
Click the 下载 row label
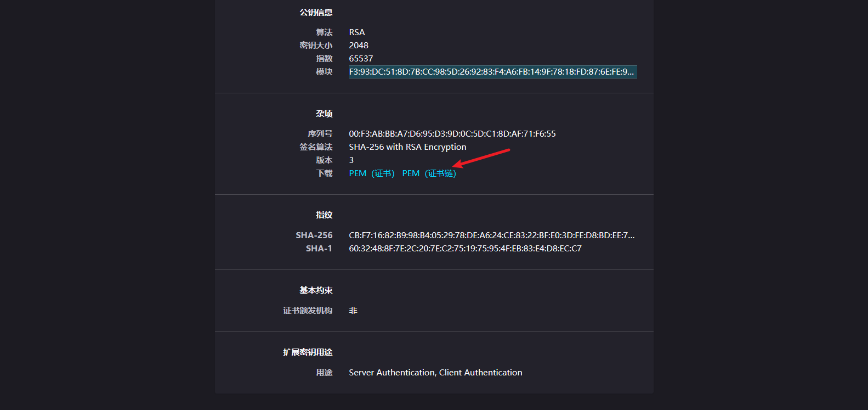coord(324,173)
